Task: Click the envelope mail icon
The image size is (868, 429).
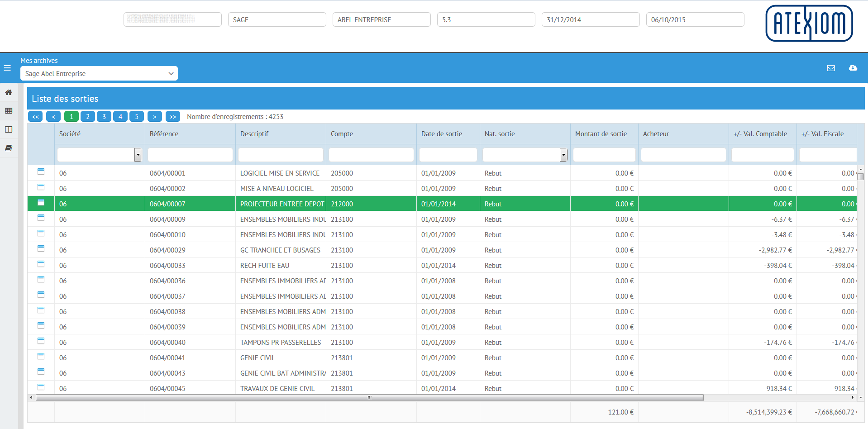Action: 831,68
